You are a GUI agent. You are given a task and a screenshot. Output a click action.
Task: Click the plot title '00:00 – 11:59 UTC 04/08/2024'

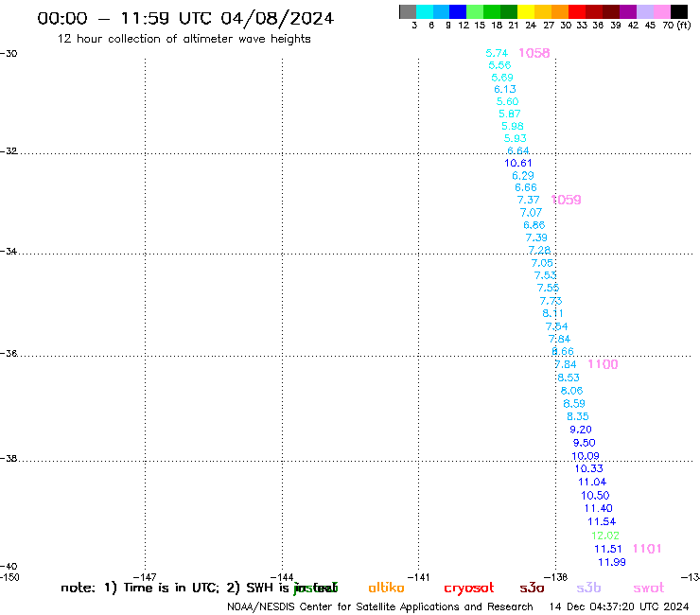click(x=185, y=18)
